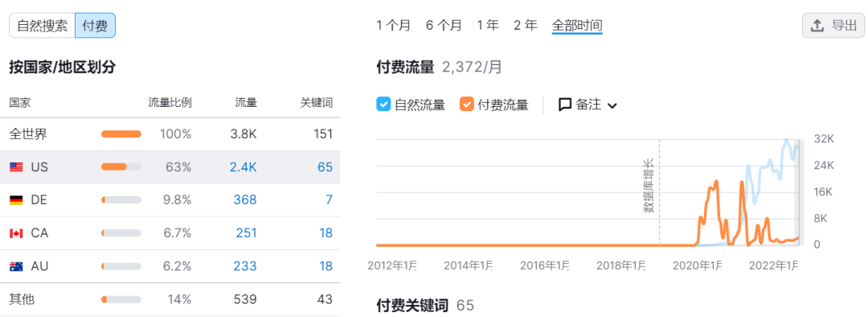Select the 付费 tab

coord(95,26)
